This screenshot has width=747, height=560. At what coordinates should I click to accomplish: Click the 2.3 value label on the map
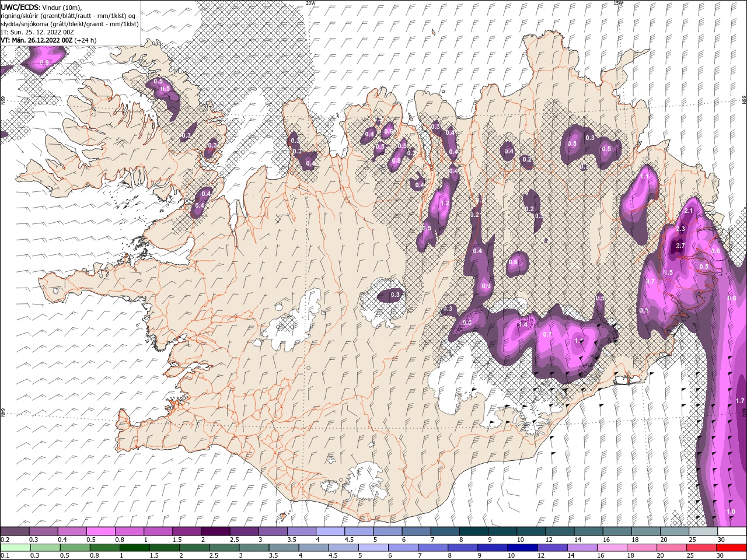680,229
